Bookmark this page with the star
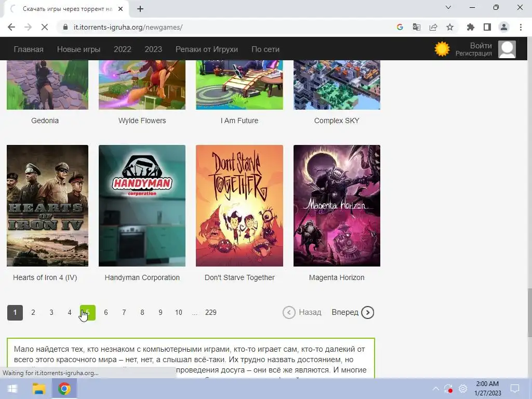This screenshot has width=532, height=399. pos(450,27)
